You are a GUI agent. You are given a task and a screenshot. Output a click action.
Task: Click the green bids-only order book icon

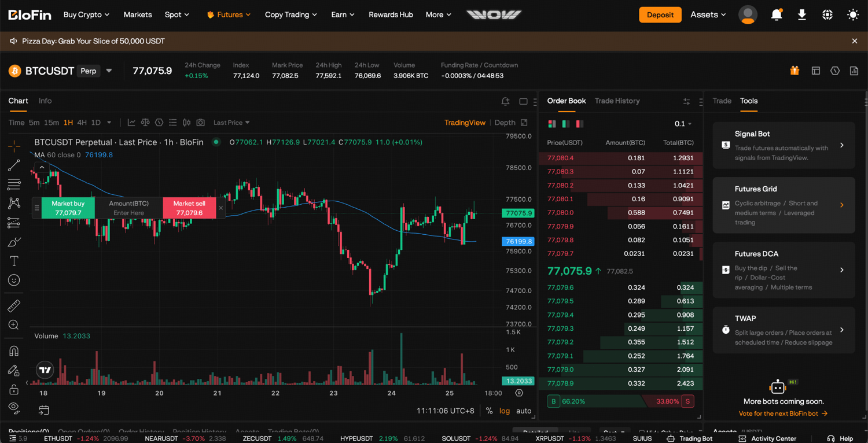point(566,124)
